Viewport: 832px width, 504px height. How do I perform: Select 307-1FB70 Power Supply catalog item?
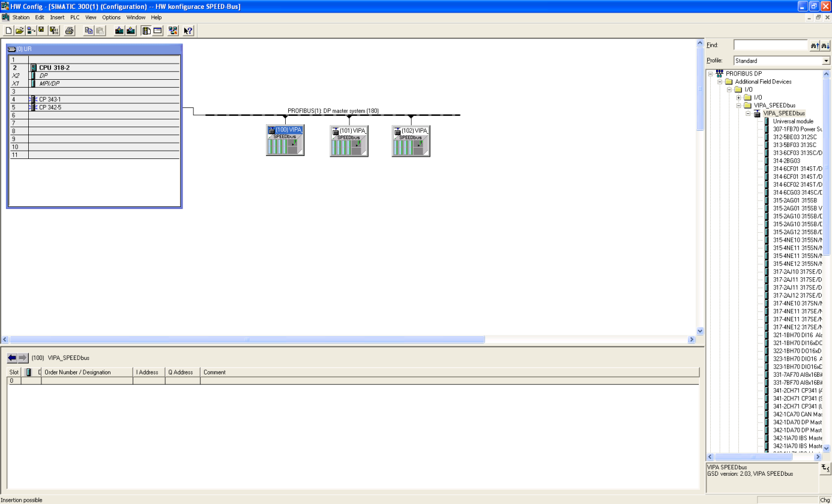[x=797, y=129]
